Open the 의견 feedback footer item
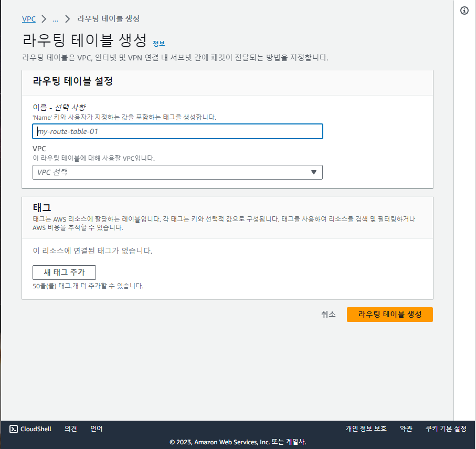The image size is (476, 449). pyautogui.click(x=71, y=429)
